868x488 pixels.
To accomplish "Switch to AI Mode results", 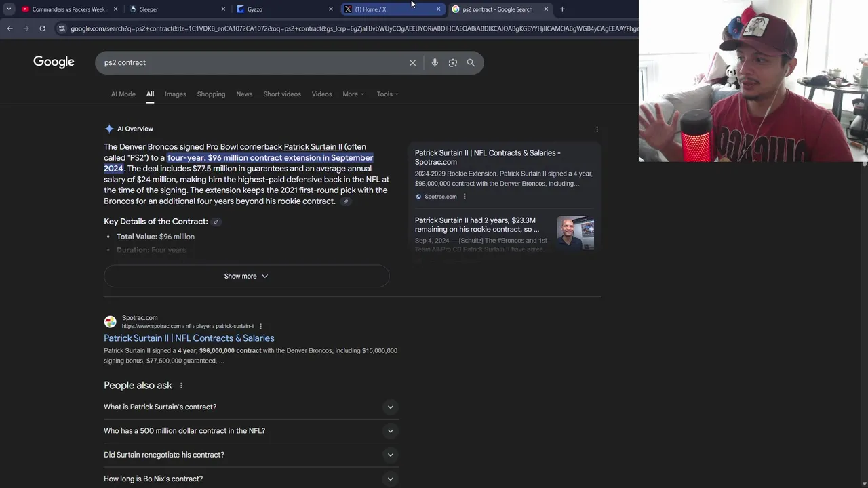I will 123,94.
